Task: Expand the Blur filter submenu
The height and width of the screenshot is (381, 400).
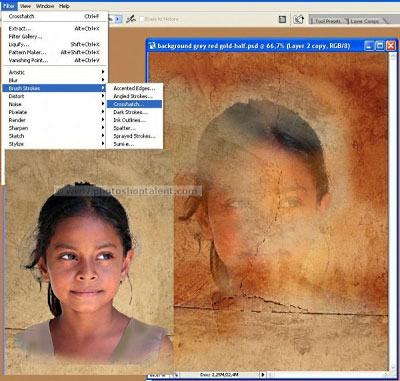Action: coord(55,80)
